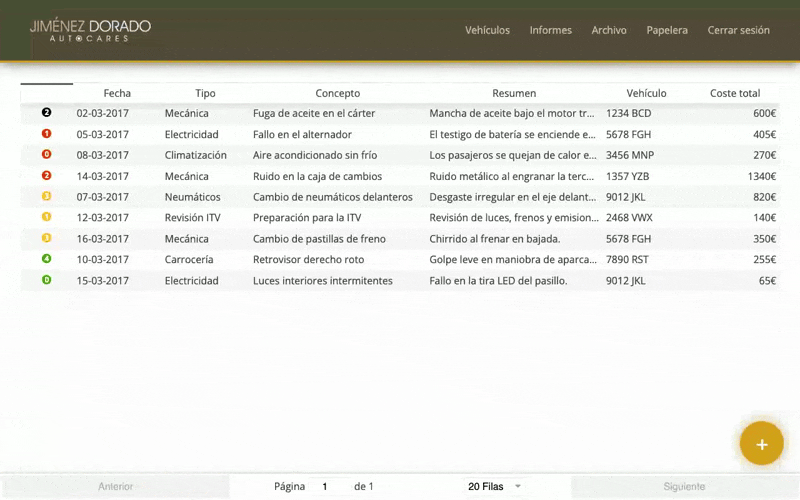The image size is (800, 500).
Task: Select the Fallo en el alternador concept
Action: point(302,135)
